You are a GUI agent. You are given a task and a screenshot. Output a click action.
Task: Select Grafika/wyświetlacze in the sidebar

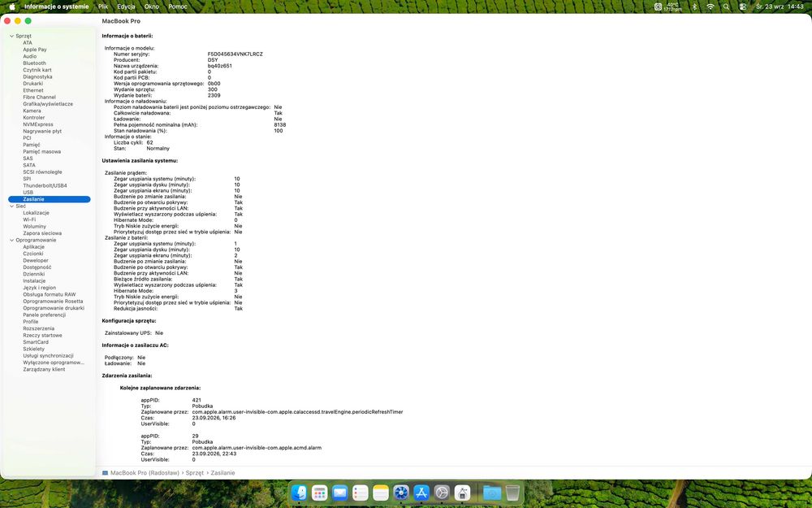coord(48,104)
